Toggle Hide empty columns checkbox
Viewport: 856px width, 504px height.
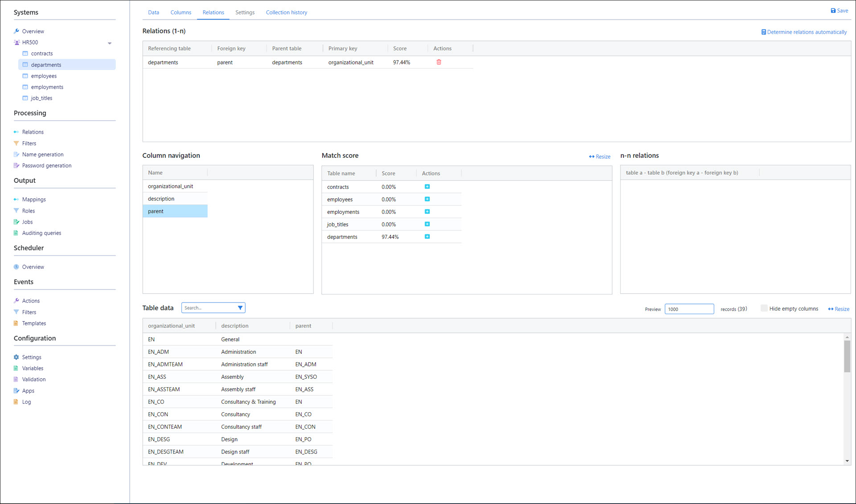(x=764, y=308)
